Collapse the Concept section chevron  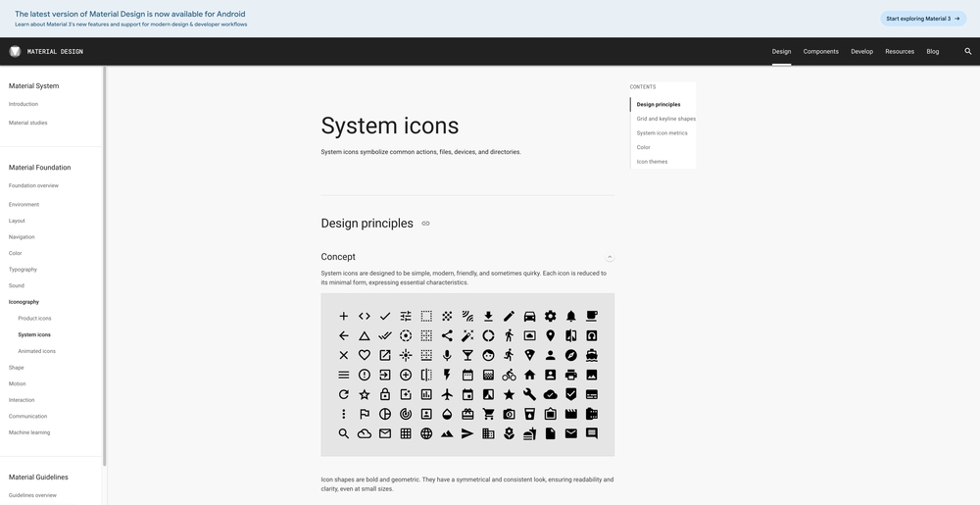pos(610,257)
